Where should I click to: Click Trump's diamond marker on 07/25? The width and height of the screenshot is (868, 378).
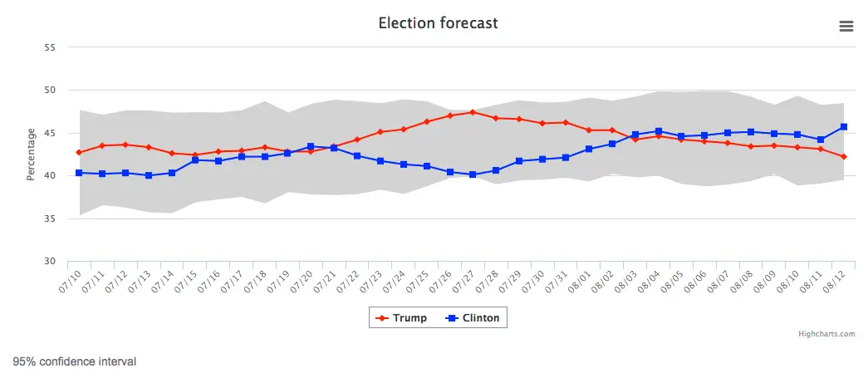pos(426,122)
